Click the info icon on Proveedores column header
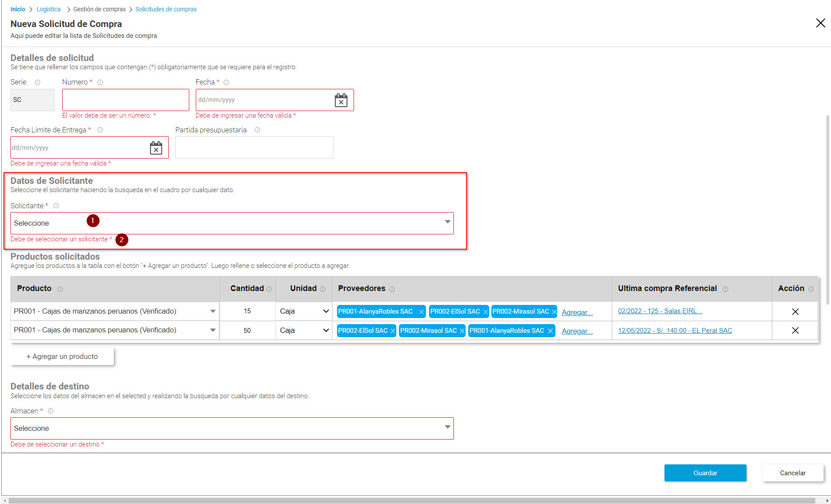Viewport: 831px width, 504px height. tap(392, 289)
